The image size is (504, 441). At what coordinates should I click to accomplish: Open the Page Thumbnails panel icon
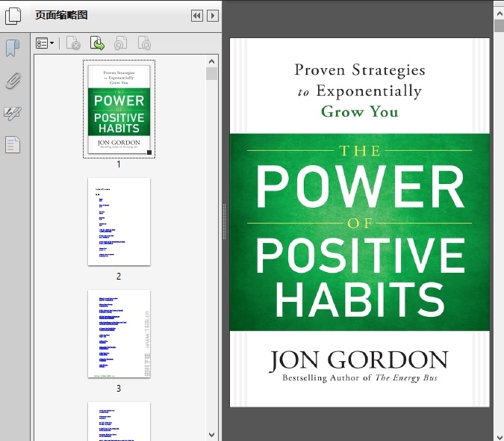[x=13, y=16]
